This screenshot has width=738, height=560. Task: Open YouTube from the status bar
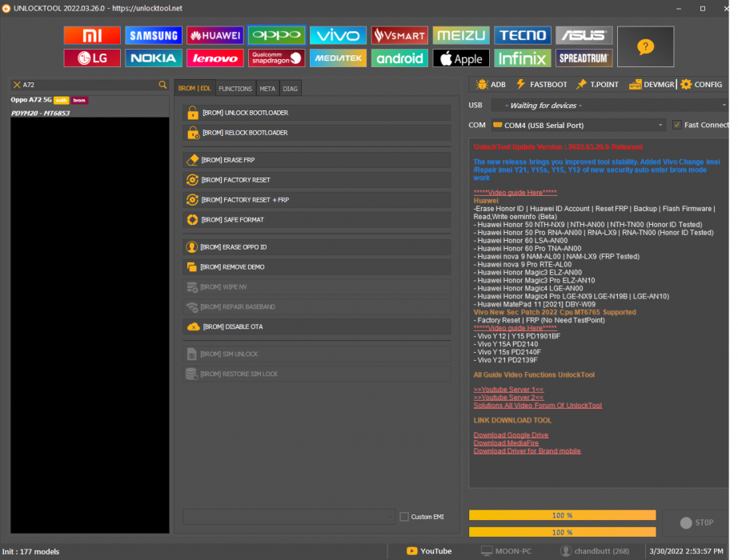coord(429,551)
